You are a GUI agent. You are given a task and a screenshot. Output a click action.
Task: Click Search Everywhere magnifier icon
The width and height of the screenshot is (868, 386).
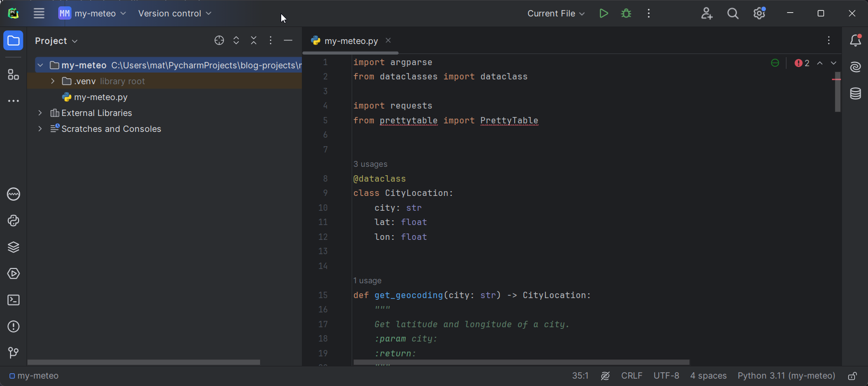732,14
